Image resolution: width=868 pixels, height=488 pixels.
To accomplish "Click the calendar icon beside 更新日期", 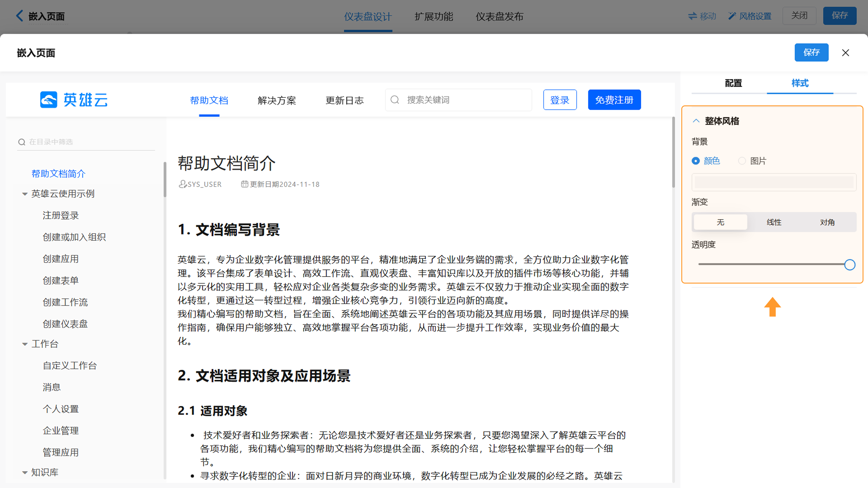I will pos(245,184).
